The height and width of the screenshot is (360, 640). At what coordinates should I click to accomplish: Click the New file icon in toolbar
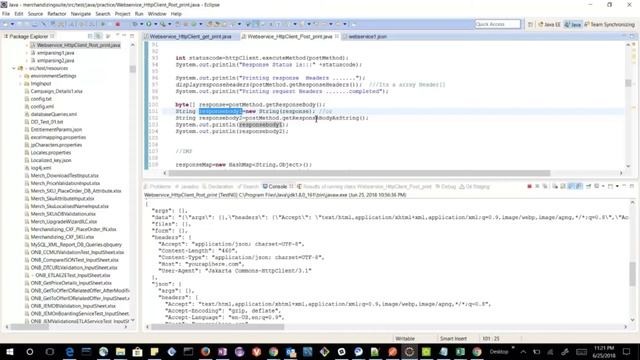[5, 24]
